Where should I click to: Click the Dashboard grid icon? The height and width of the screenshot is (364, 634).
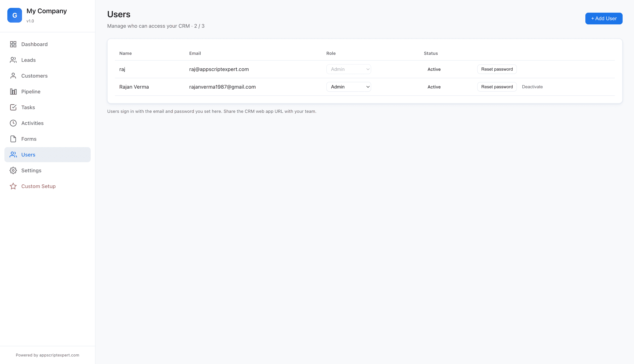[x=13, y=44]
